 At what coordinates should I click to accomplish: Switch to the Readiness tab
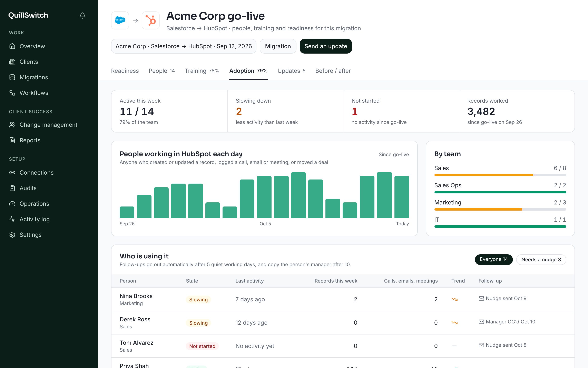click(125, 71)
